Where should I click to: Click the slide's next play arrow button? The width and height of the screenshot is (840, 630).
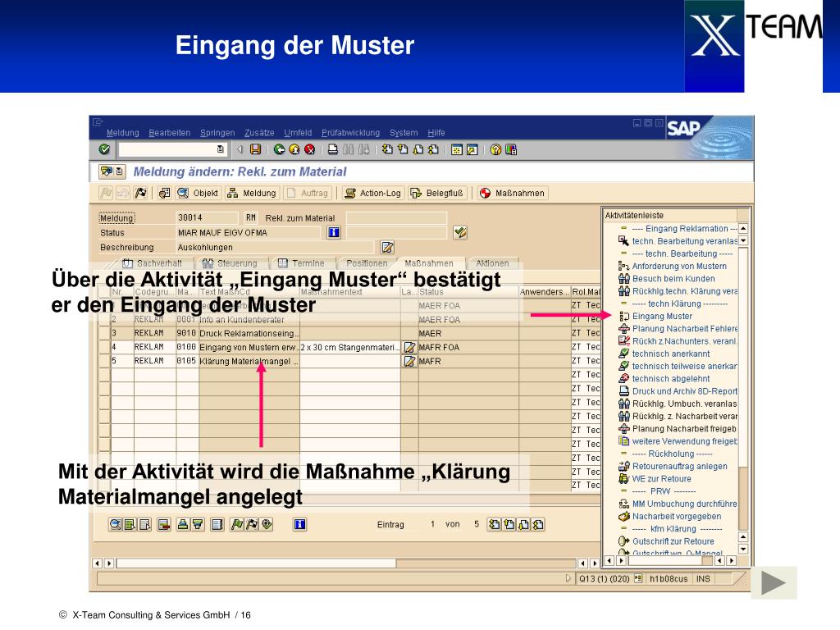click(x=774, y=583)
